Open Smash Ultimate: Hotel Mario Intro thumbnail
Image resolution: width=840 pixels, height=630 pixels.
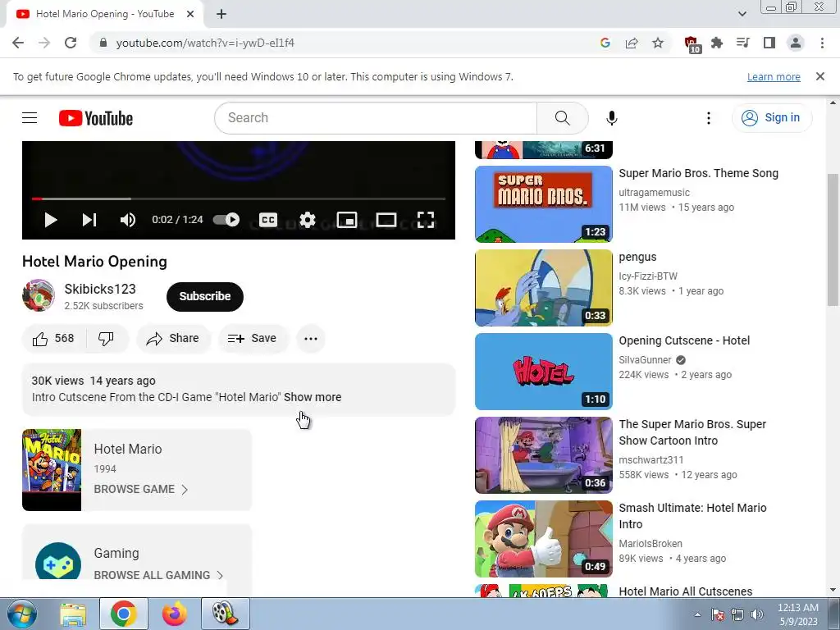coord(543,539)
